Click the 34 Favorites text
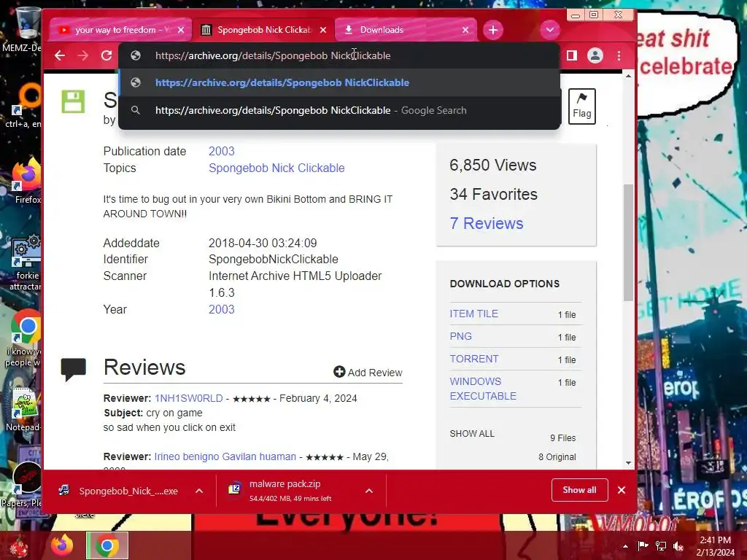This screenshot has width=747, height=560. [x=494, y=194]
